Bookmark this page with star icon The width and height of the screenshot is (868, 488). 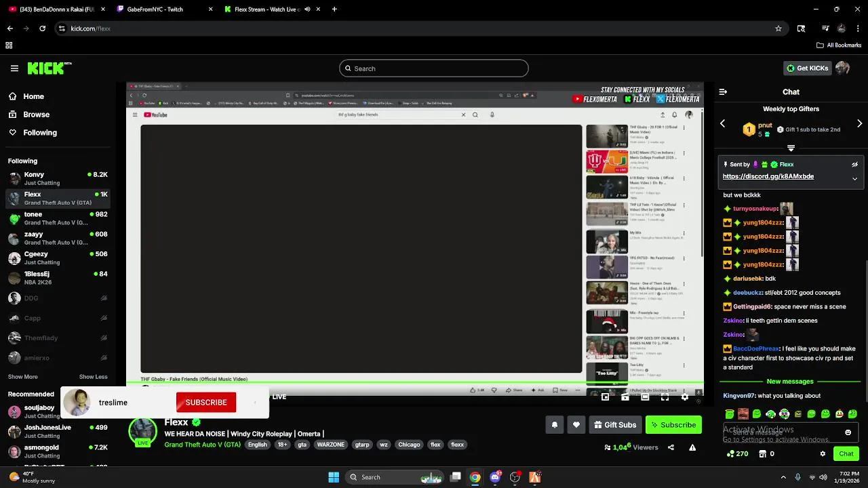point(778,28)
